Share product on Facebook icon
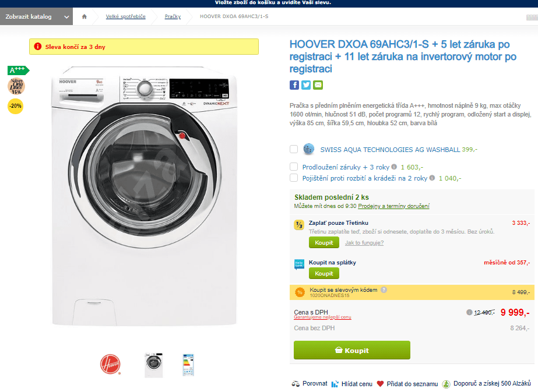 coord(294,85)
